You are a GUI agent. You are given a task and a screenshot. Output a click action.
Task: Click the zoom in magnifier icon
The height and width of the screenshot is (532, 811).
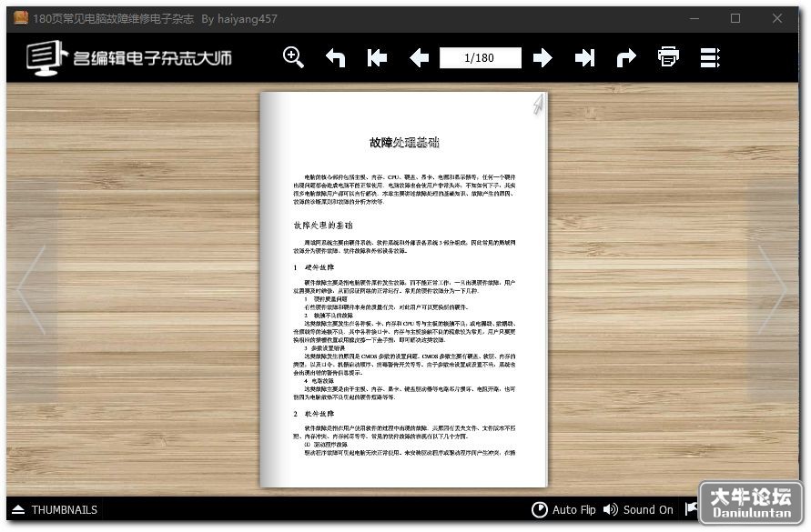[293, 57]
